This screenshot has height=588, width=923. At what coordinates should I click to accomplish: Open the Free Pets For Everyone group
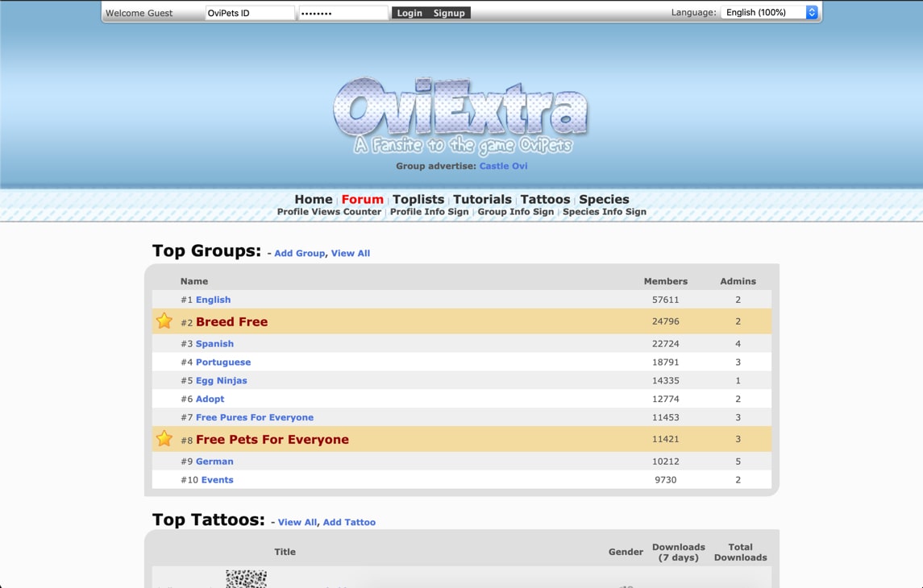point(272,439)
